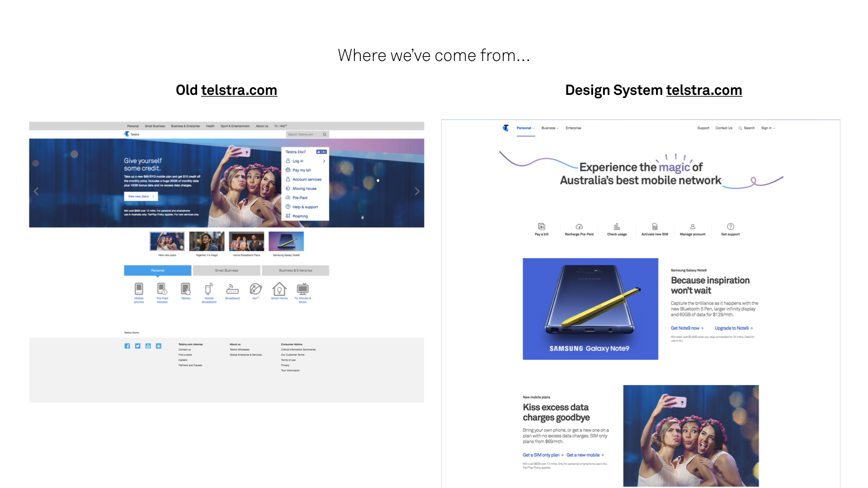Select the Together, it's magic thumbnail

coord(207,241)
